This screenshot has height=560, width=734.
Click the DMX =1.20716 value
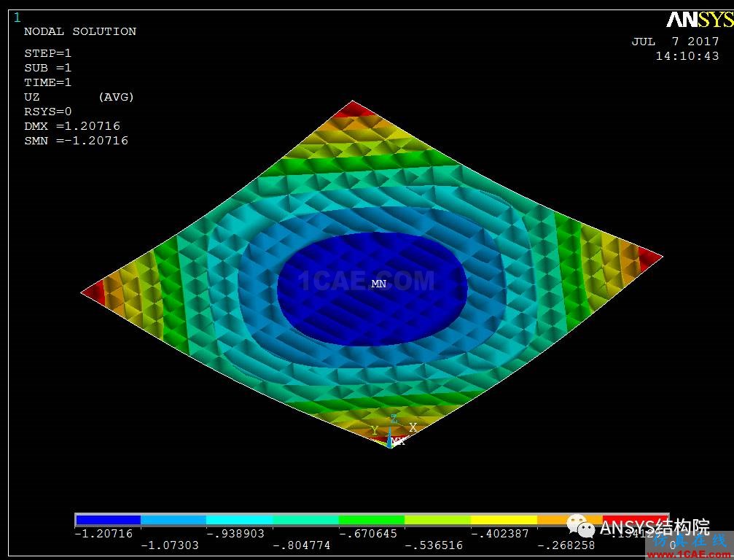72,126
